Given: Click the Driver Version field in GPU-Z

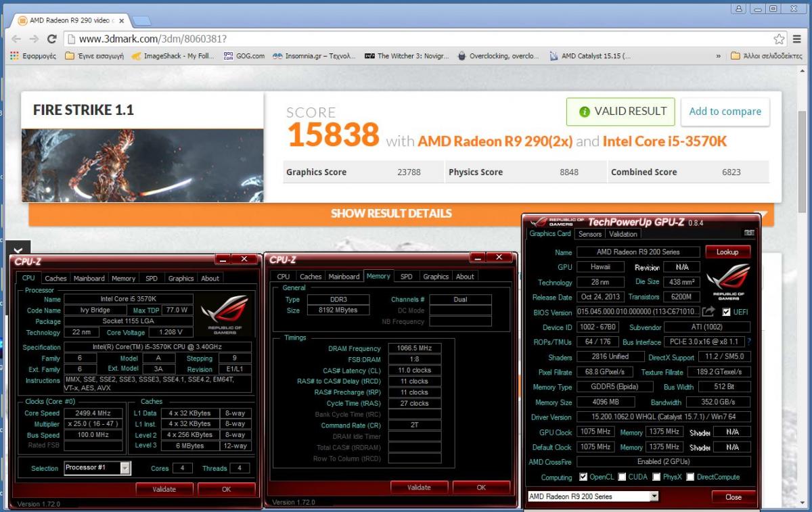Looking at the screenshot, I should click(663, 417).
